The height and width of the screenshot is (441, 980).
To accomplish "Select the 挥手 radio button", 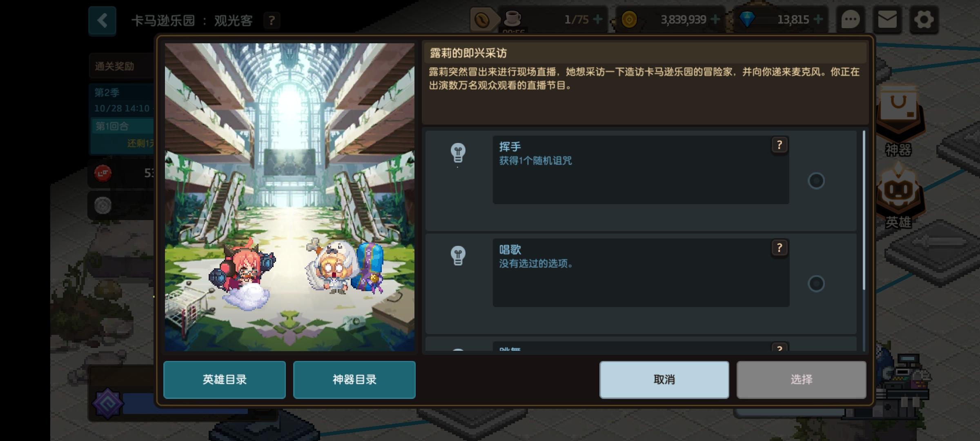I will [x=816, y=181].
